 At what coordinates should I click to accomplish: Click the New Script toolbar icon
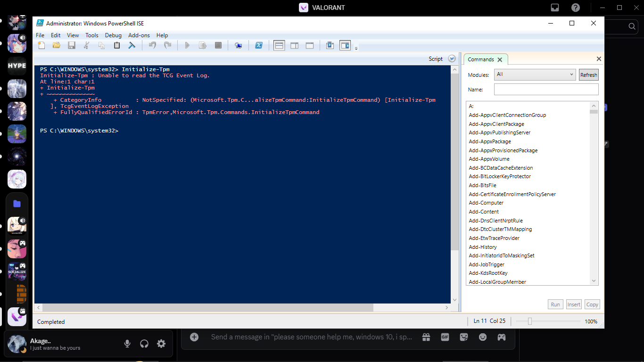pos(42,46)
